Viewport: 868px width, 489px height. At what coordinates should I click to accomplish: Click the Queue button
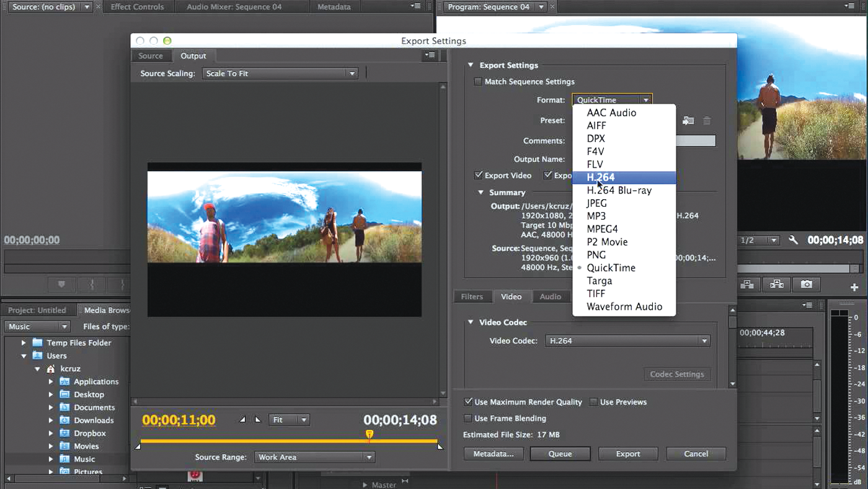tap(560, 454)
